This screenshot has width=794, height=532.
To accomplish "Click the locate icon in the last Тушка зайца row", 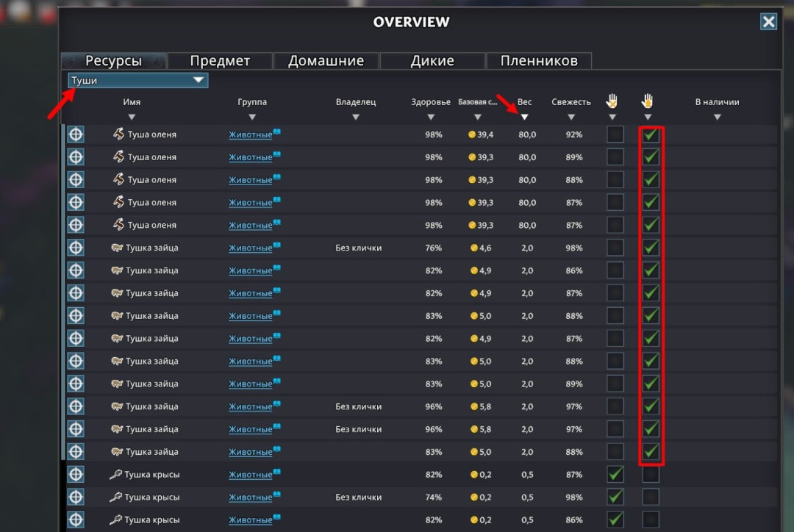I will coord(76,452).
